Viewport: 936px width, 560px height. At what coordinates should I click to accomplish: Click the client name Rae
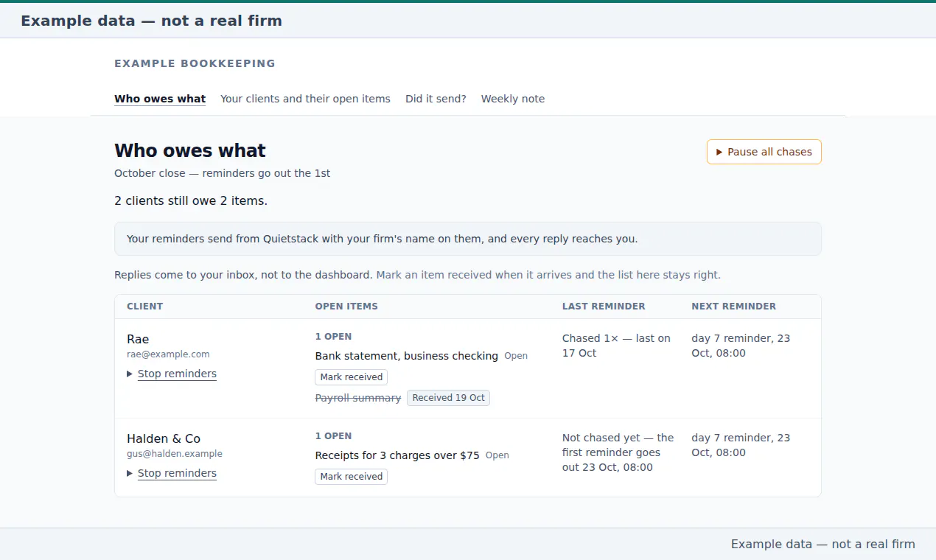pos(138,339)
